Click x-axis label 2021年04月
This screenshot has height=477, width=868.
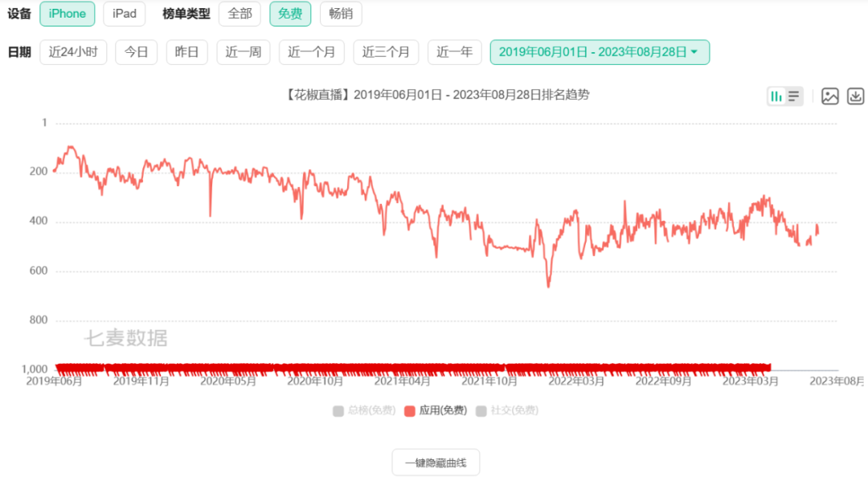click(x=402, y=381)
